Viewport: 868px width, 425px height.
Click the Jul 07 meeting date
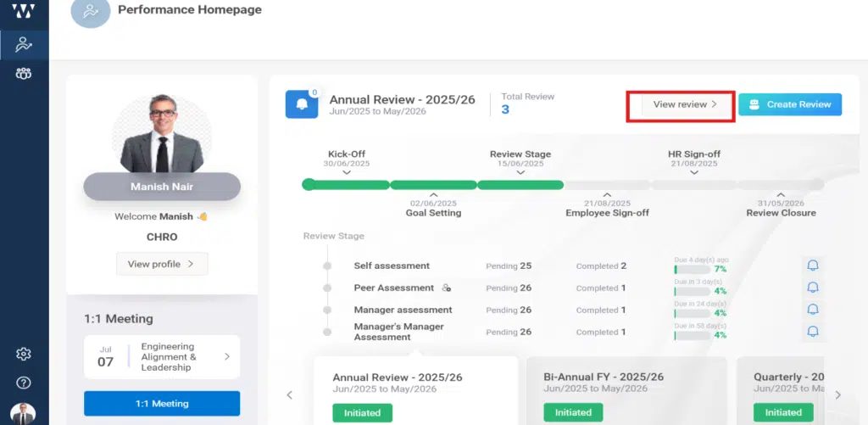click(106, 357)
